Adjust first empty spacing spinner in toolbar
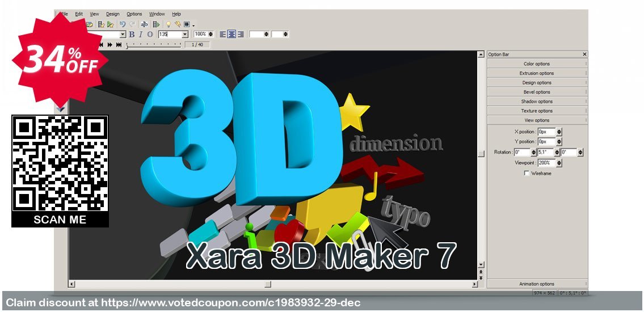This screenshot has height=312, width=644. 266,34
